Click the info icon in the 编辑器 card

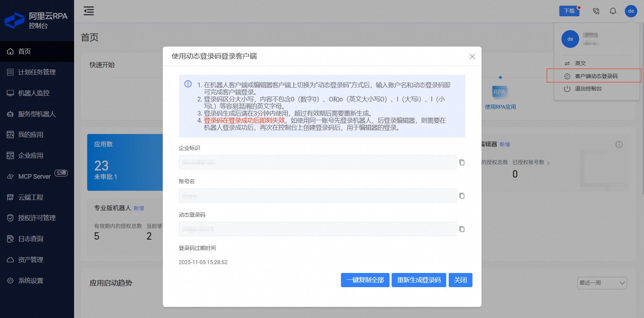[x=619, y=144]
